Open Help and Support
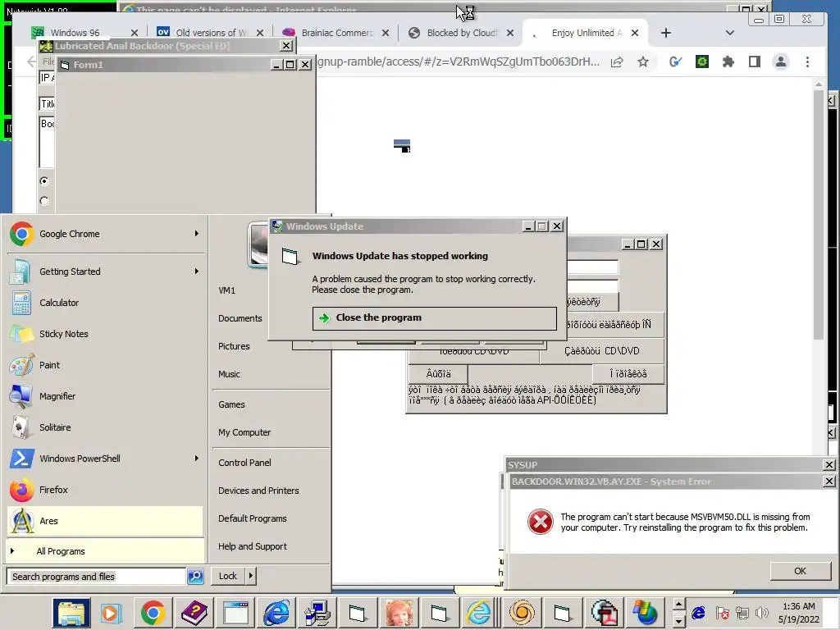The width and height of the screenshot is (840, 630). pyautogui.click(x=253, y=546)
